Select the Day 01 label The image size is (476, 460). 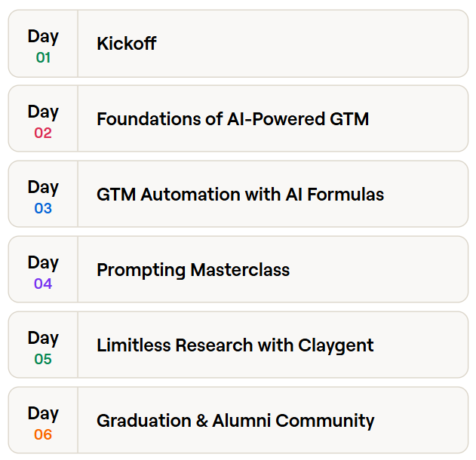43,45
